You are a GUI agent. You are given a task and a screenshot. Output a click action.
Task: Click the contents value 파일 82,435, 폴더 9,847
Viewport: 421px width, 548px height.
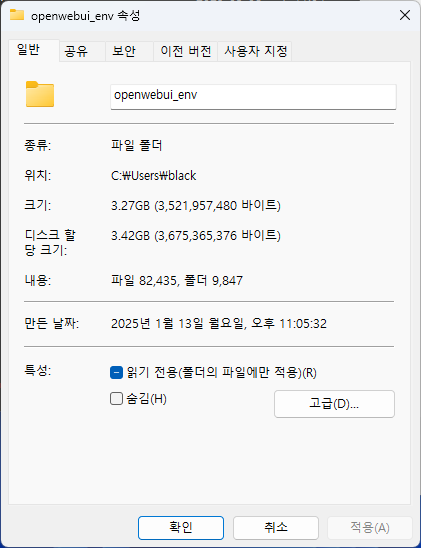177,280
